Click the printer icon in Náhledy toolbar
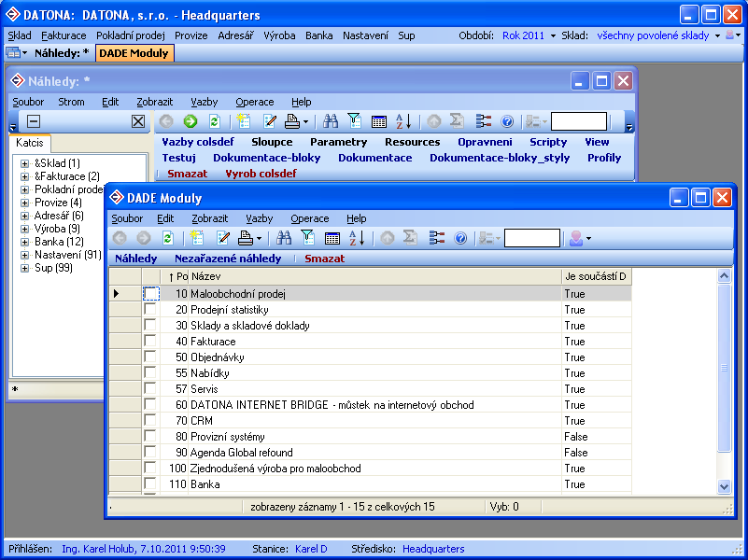The height and width of the screenshot is (560, 748). 292,121
